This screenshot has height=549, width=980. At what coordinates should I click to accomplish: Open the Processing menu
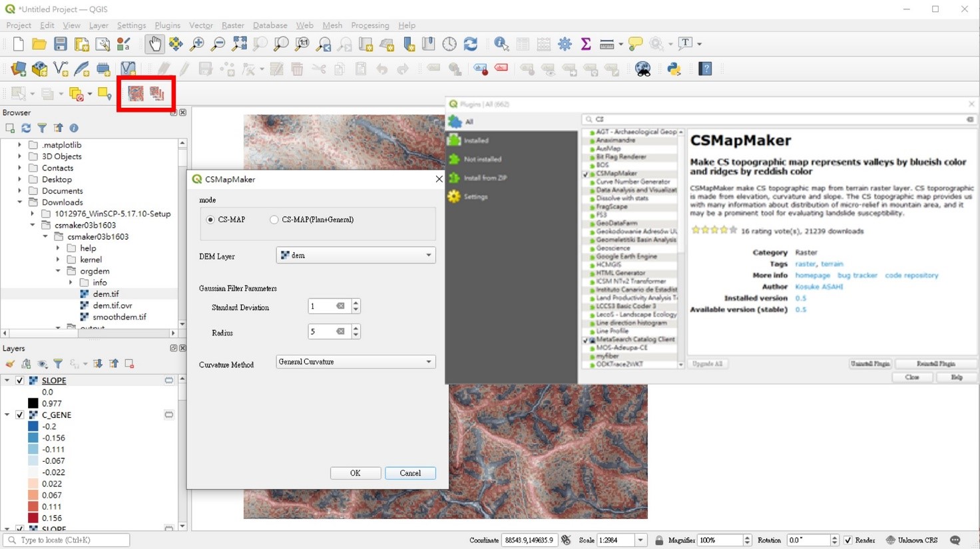point(370,25)
